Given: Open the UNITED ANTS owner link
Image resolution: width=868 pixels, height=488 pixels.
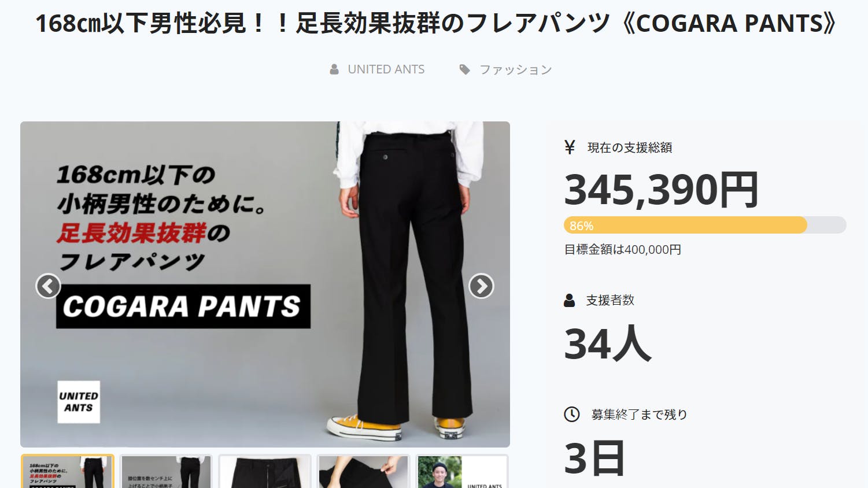Looking at the screenshot, I should (x=386, y=69).
